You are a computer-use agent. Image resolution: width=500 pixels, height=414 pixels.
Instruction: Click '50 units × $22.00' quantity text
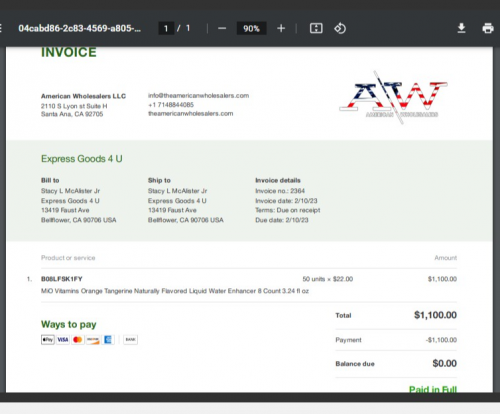(x=328, y=279)
